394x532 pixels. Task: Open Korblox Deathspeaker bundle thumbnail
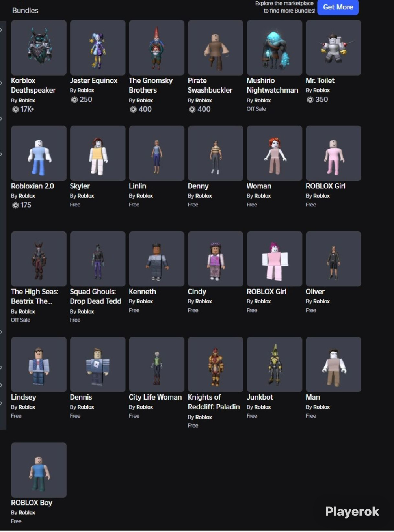tap(39, 48)
